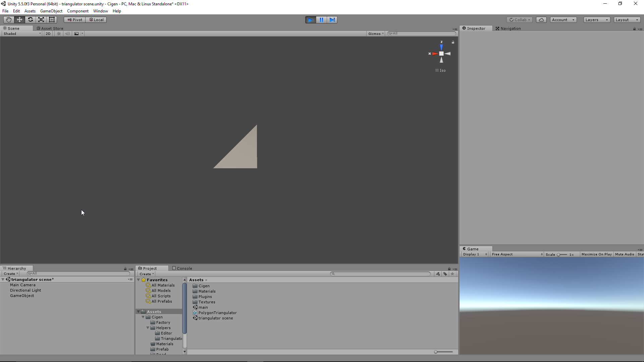Screen dimensions: 644x362
Task: Select All Scripts favorite
Action: [158, 296]
